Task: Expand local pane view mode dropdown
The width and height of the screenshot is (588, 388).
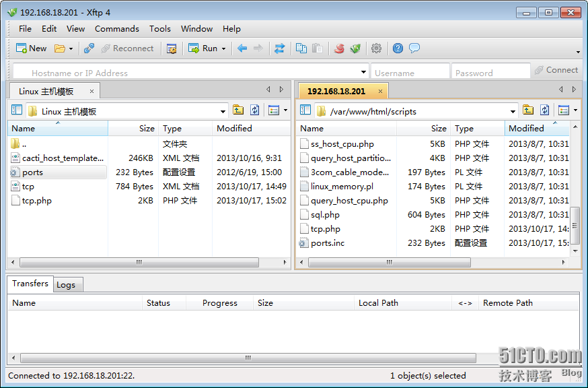Action: 286,110
